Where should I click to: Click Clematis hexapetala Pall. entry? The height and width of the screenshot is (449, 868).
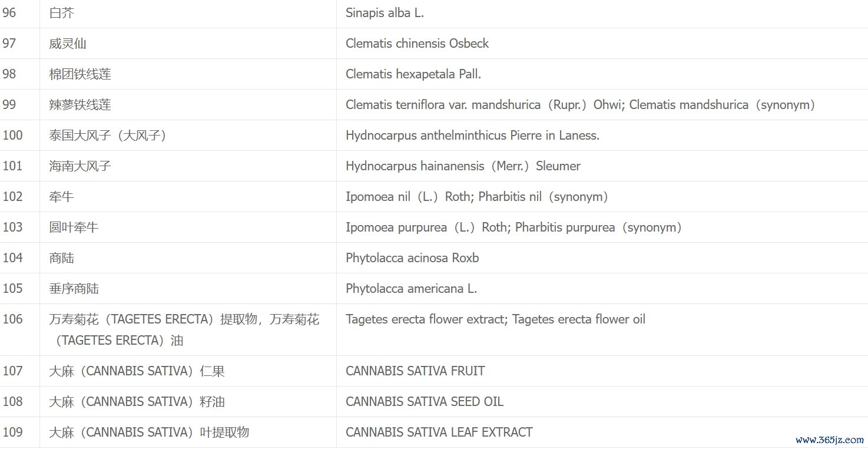pos(413,74)
